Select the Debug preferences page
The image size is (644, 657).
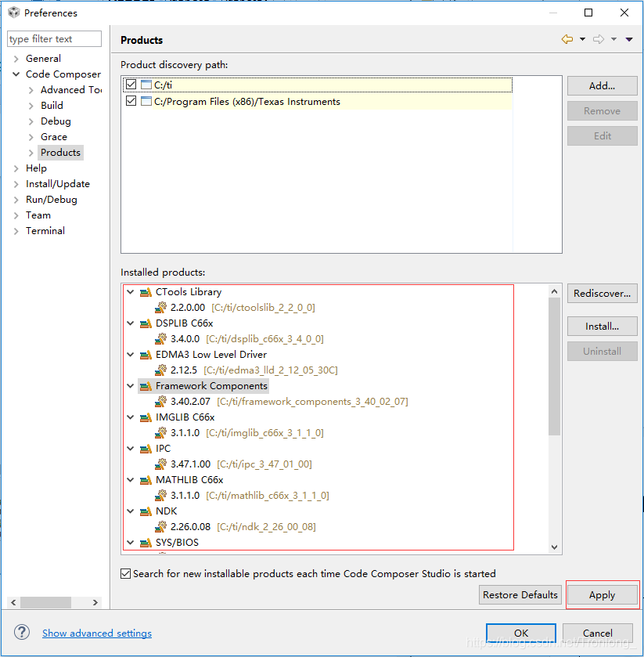pyautogui.click(x=56, y=121)
